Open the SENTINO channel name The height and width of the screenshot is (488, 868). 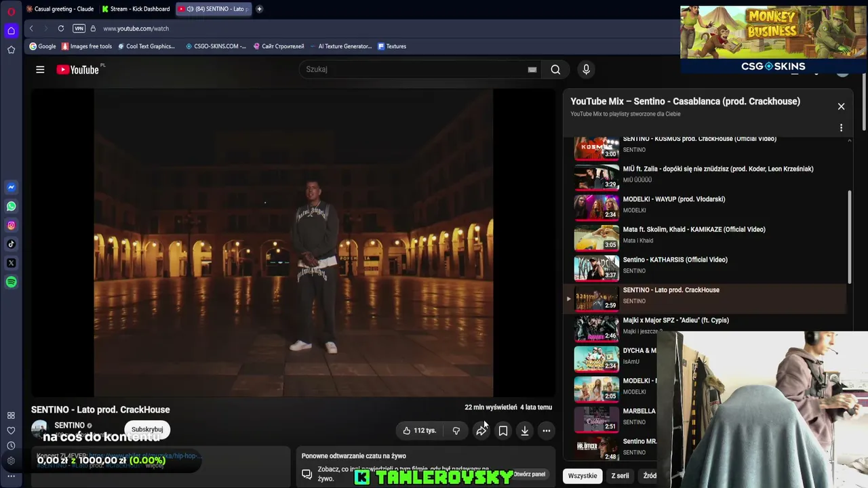point(69,426)
